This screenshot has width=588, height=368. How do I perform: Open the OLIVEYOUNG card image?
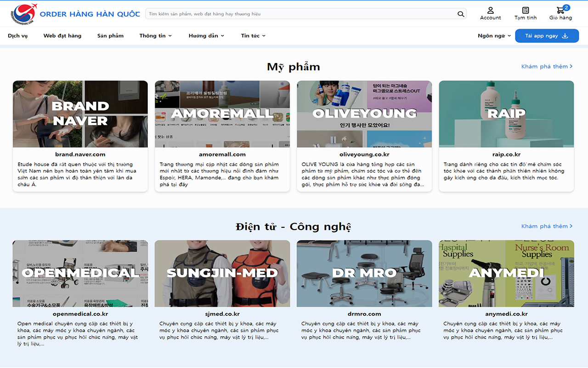[x=364, y=114]
